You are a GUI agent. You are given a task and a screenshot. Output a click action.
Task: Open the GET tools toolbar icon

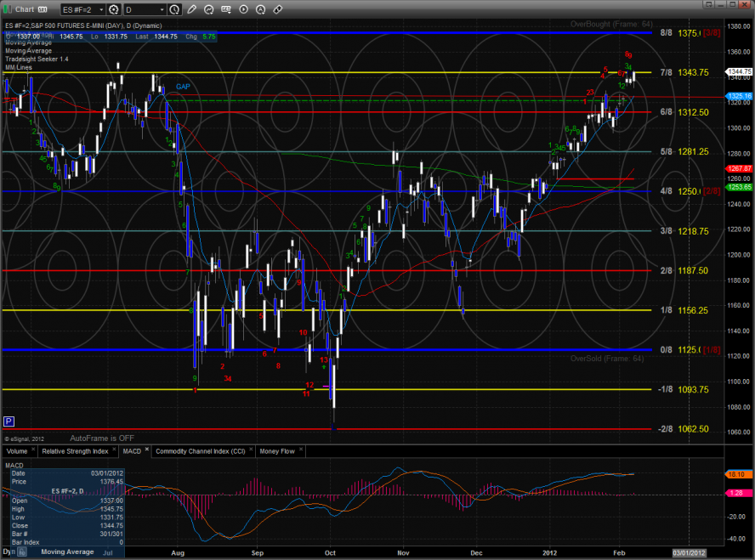click(x=226, y=9)
